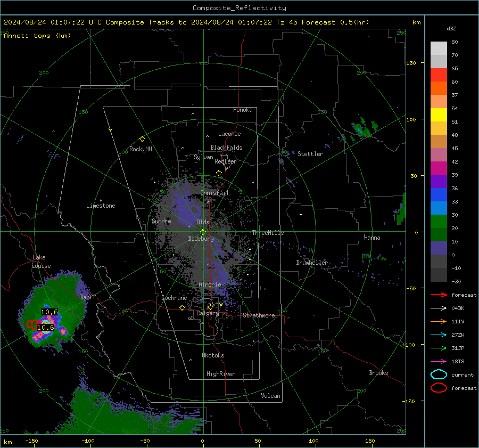Click the cyan current ellipse legend icon
Viewport: 479px width, 448px height.
439,374
